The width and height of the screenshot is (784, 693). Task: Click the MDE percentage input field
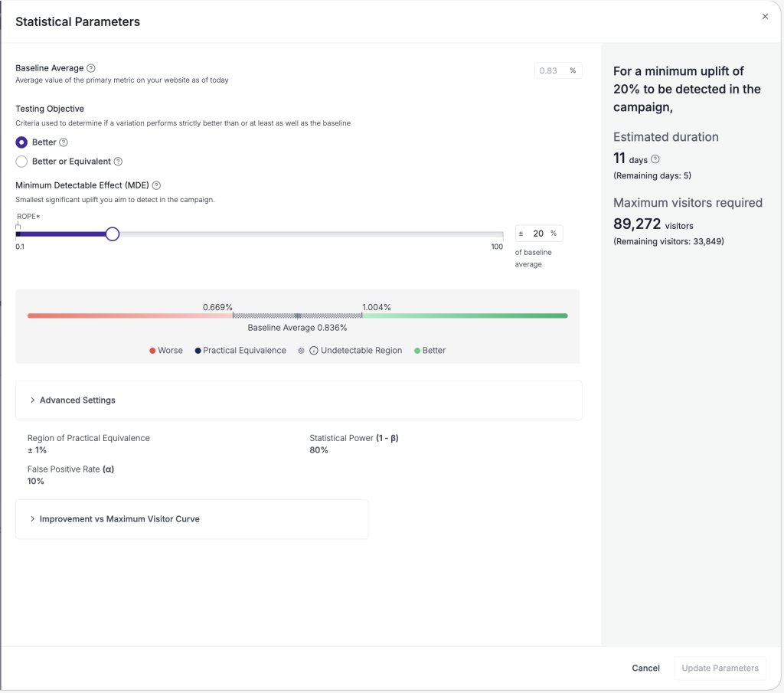[538, 234]
